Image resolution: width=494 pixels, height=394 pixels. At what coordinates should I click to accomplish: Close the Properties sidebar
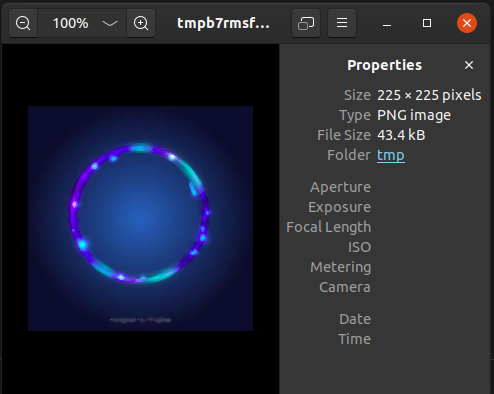[x=469, y=65]
